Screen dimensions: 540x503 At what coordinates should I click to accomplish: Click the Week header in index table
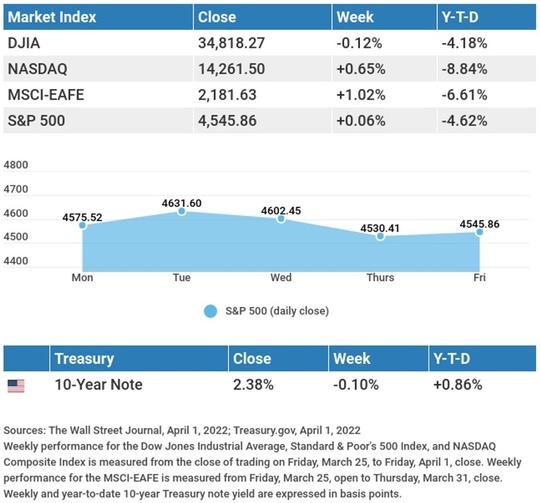[355, 17]
